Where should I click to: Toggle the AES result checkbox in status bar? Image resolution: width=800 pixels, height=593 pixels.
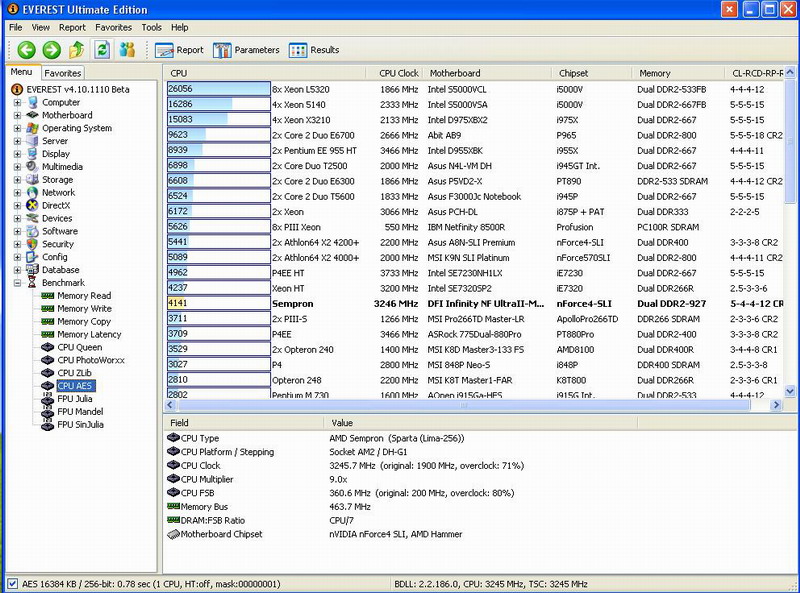click(11, 584)
